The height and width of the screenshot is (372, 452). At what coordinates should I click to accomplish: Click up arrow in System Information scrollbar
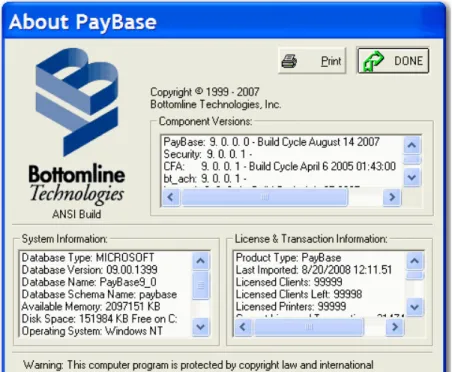[201, 261]
